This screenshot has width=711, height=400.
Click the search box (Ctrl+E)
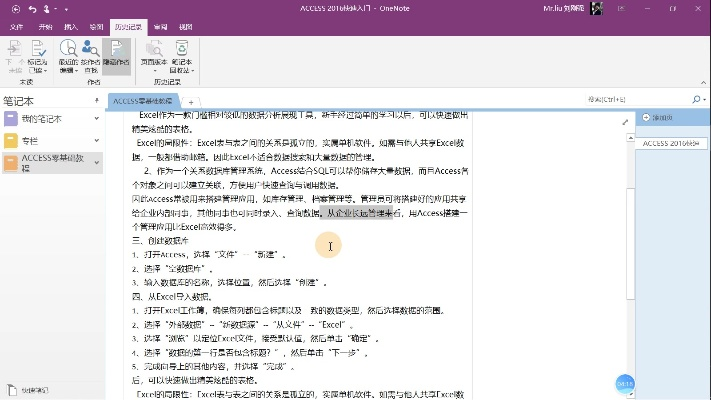pos(637,99)
